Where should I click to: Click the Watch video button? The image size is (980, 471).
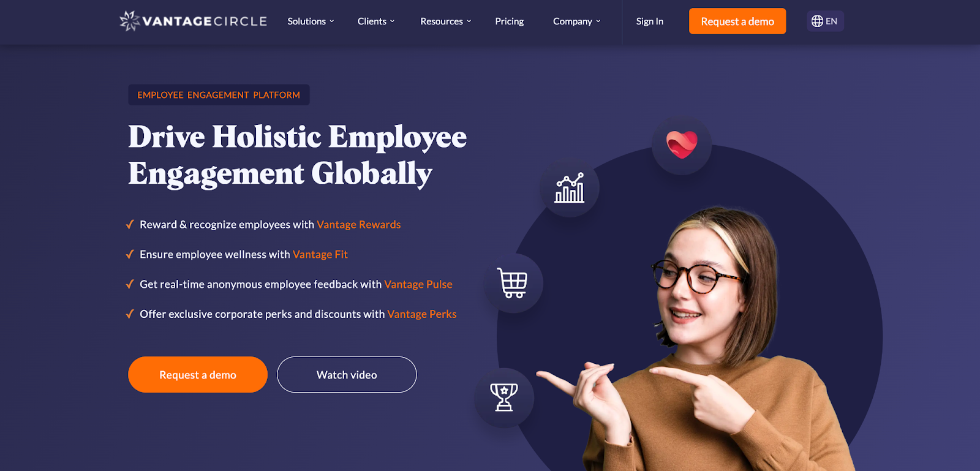click(x=347, y=375)
